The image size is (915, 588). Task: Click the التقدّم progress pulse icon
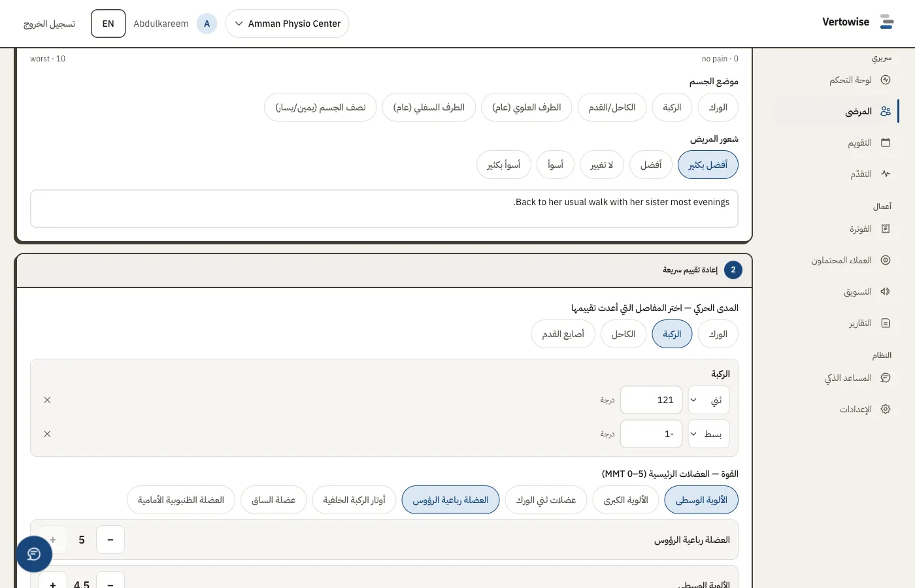pos(886,174)
